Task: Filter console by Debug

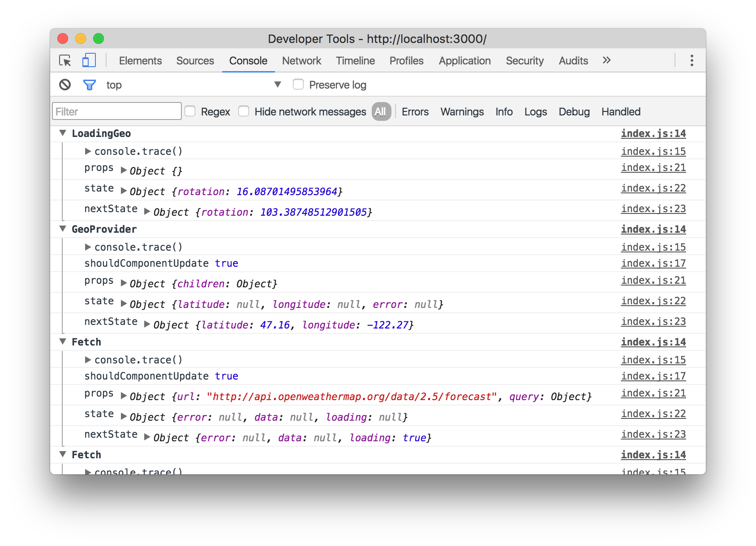Action: point(574,111)
